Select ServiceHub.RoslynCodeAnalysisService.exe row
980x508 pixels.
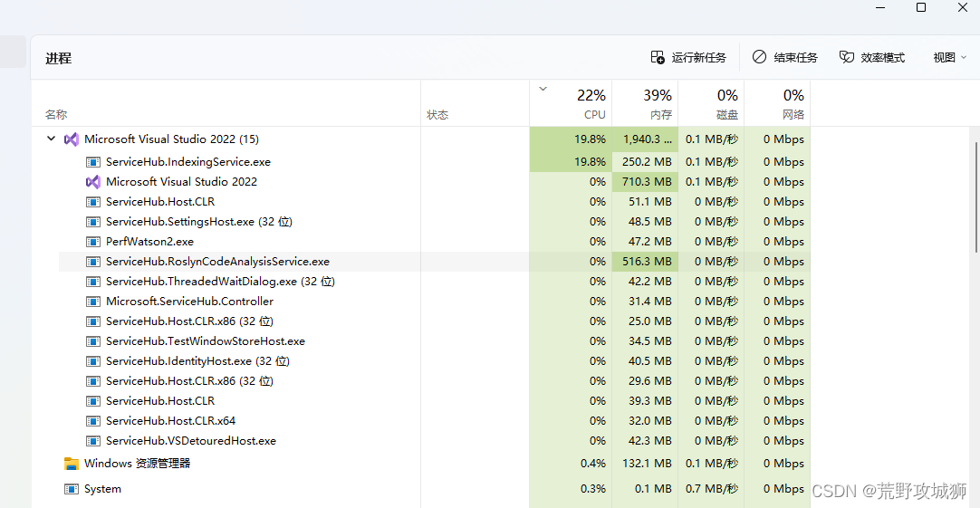(435, 262)
